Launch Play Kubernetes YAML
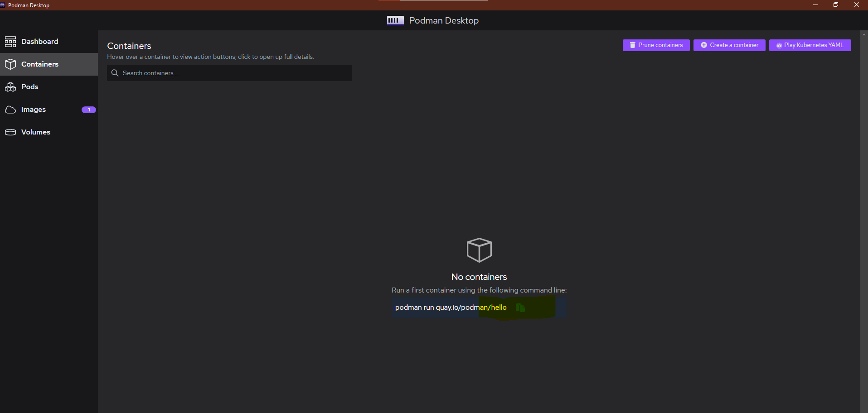 [810, 45]
